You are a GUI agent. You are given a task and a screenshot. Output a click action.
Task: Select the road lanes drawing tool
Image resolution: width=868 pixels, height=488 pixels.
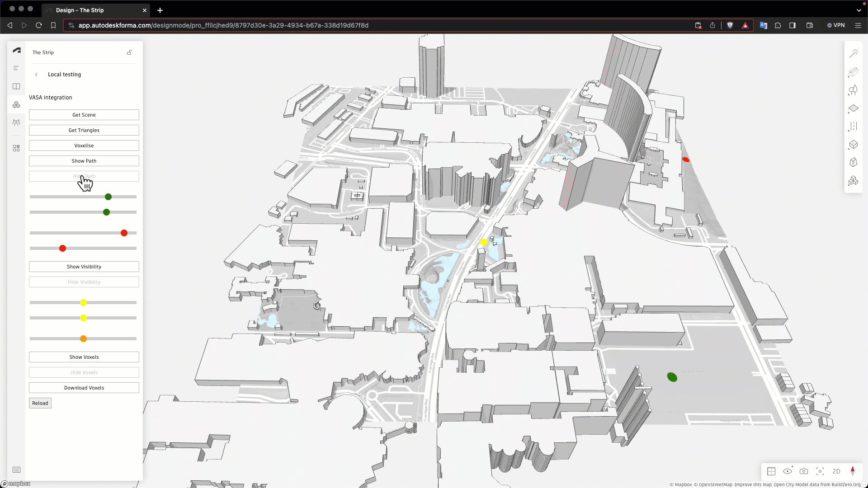coord(853,127)
